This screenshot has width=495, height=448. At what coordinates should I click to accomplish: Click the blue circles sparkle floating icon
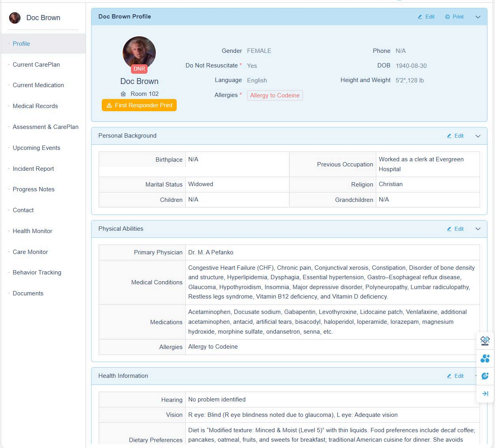point(485,358)
